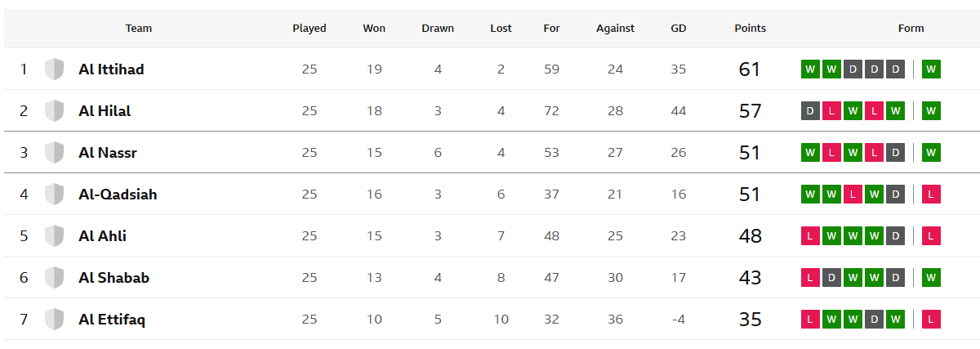Click the GD column header
This screenshot has width=980, height=349.
(x=679, y=28)
